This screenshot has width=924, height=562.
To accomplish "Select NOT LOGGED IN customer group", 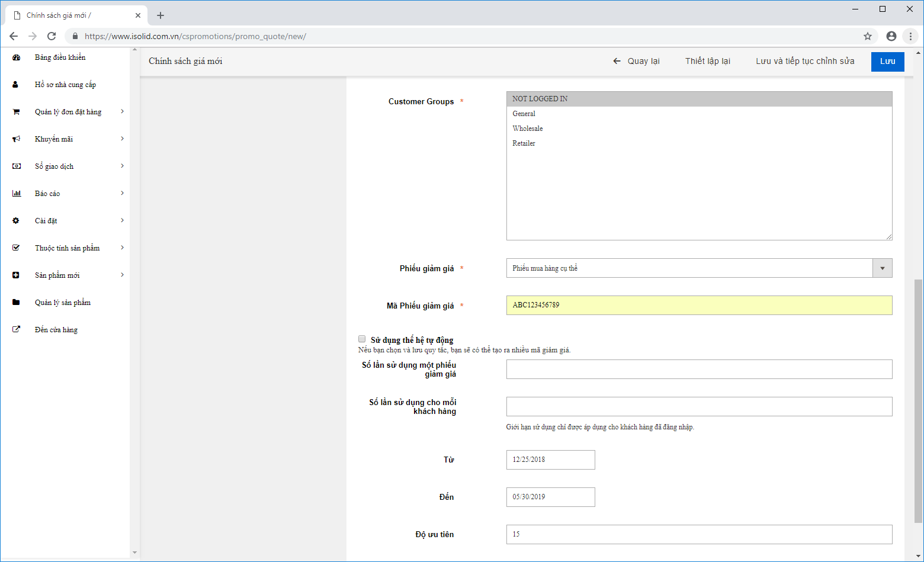I will pos(699,99).
